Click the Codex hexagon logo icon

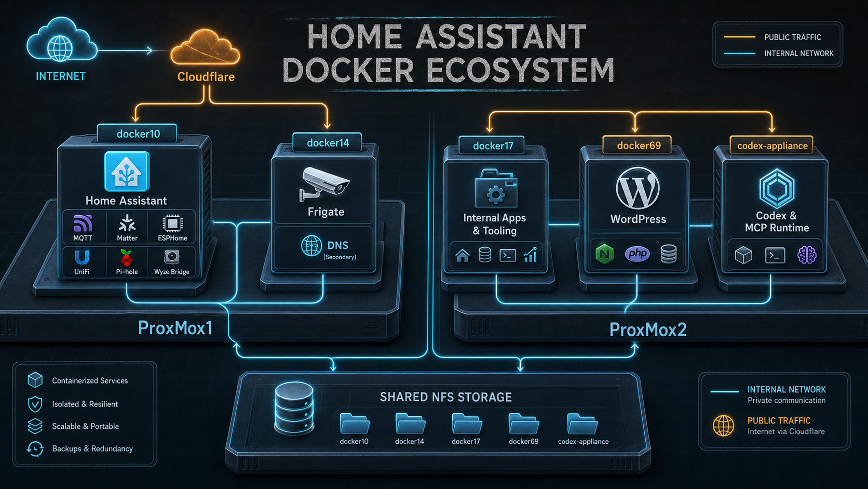pos(777,188)
